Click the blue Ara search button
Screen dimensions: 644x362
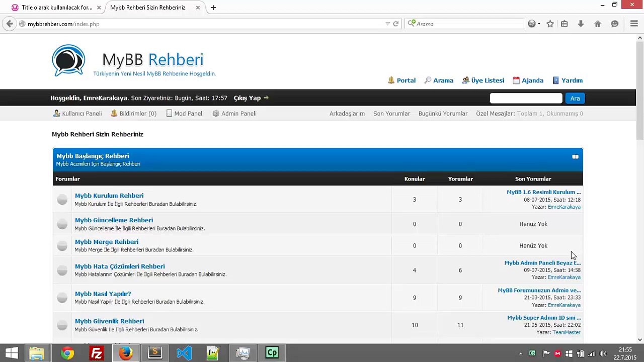pos(575,99)
